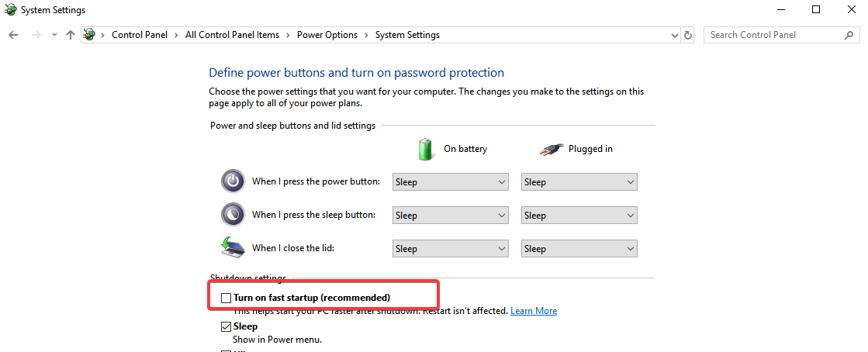Screen dimensions: 868x352
Task: Click the Refresh address bar icon
Action: pyautogui.click(x=688, y=35)
